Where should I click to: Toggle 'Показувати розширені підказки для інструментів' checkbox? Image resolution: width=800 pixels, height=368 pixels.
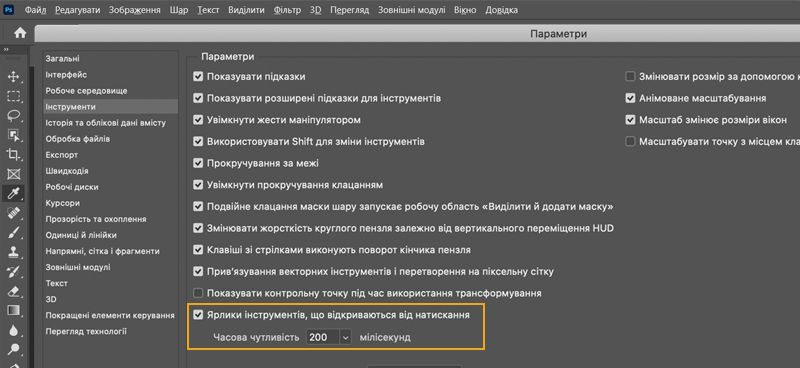tap(198, 99)
